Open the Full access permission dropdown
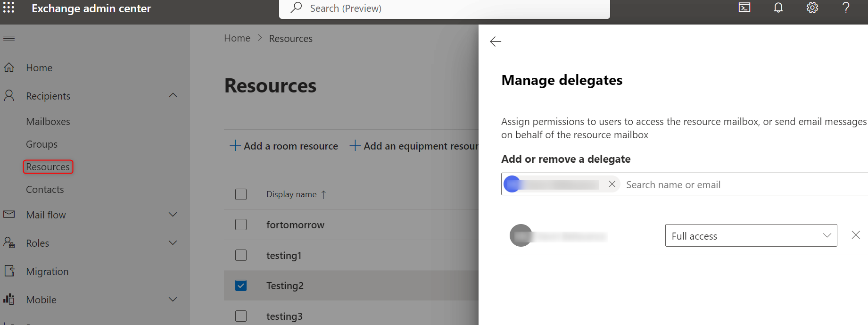868x325 pixels. click(751, 235)
